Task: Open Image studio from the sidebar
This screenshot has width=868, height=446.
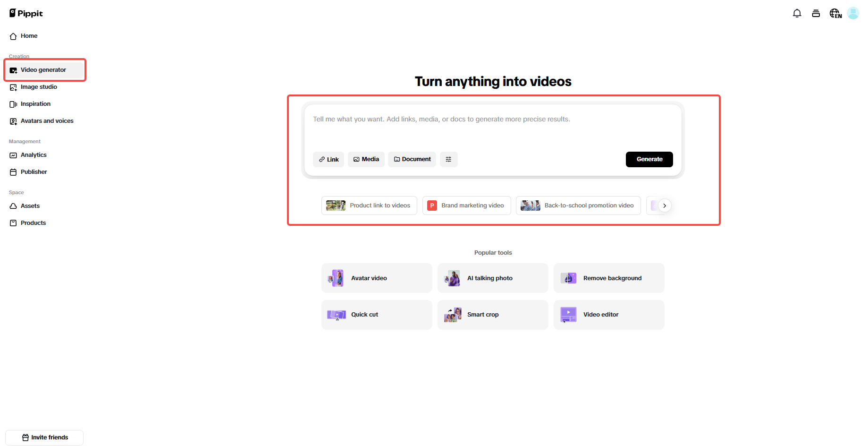Action: pyautogui.click(x=39, y=87)
